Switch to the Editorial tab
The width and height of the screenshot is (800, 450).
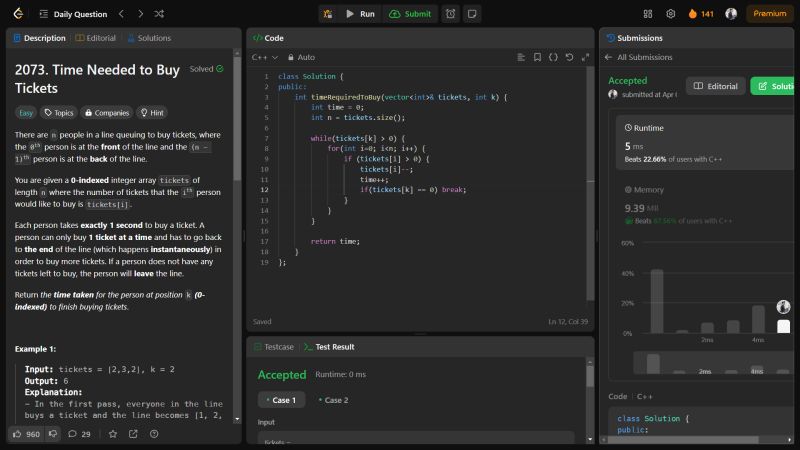(95, 38)
